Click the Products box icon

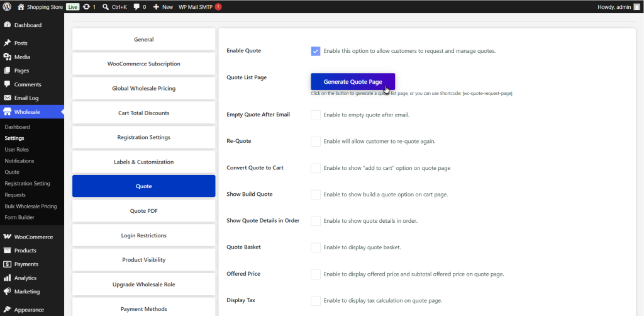pos(7,251)
